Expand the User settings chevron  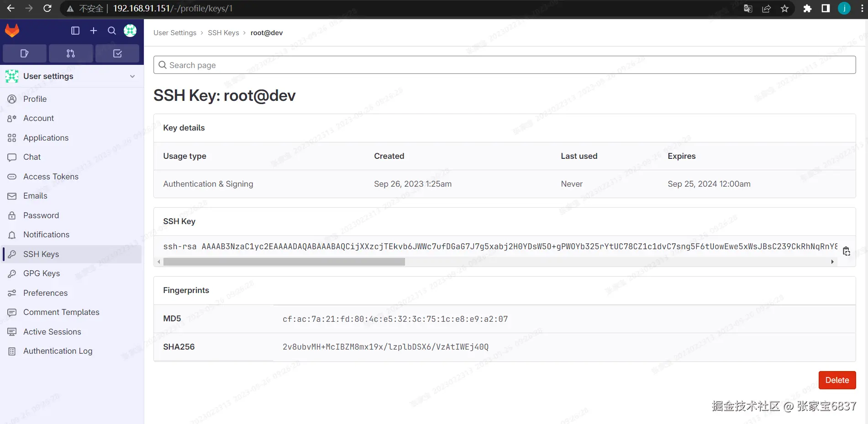pyautogui.click(x=132, y=76)
